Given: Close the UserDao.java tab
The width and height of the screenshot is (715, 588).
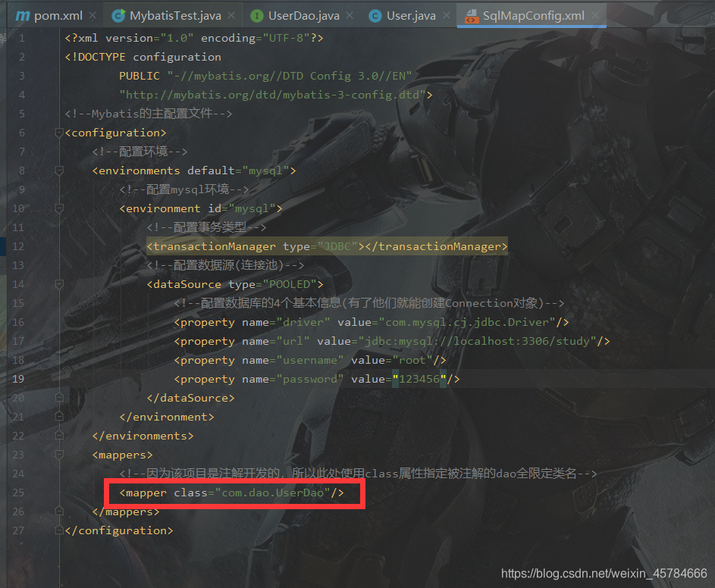Looking at the screenshot, I should click(x=350, y=15).
